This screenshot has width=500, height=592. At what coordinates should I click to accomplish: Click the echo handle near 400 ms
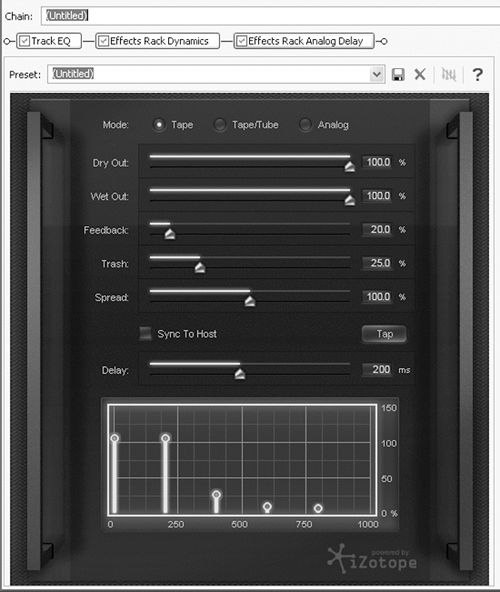pos(216,495)
